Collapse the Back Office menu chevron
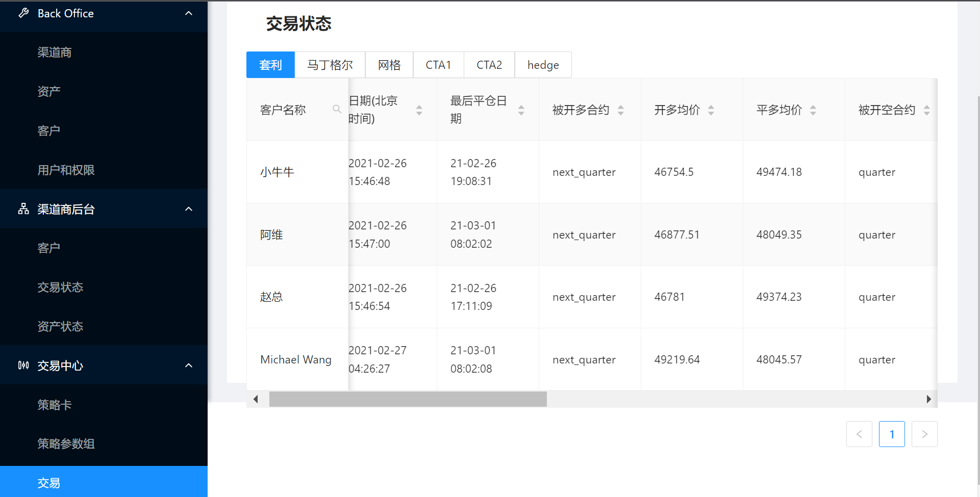 point(189,13)
